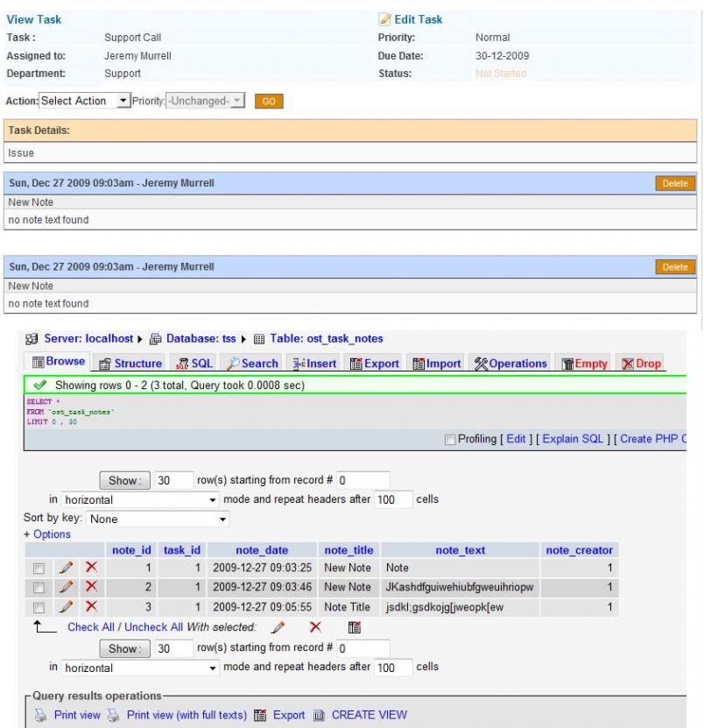Check the checkbox for note_id 3 row
The image size is (704, 728).
point(39,608)
